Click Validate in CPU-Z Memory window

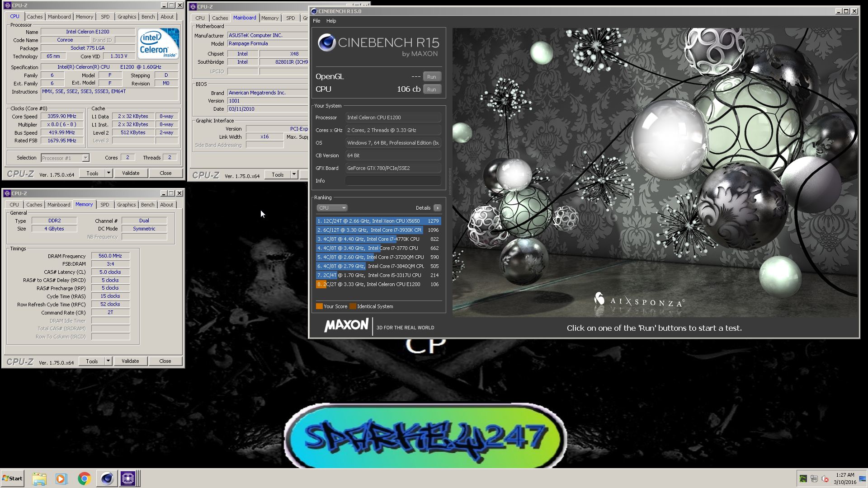130,361
